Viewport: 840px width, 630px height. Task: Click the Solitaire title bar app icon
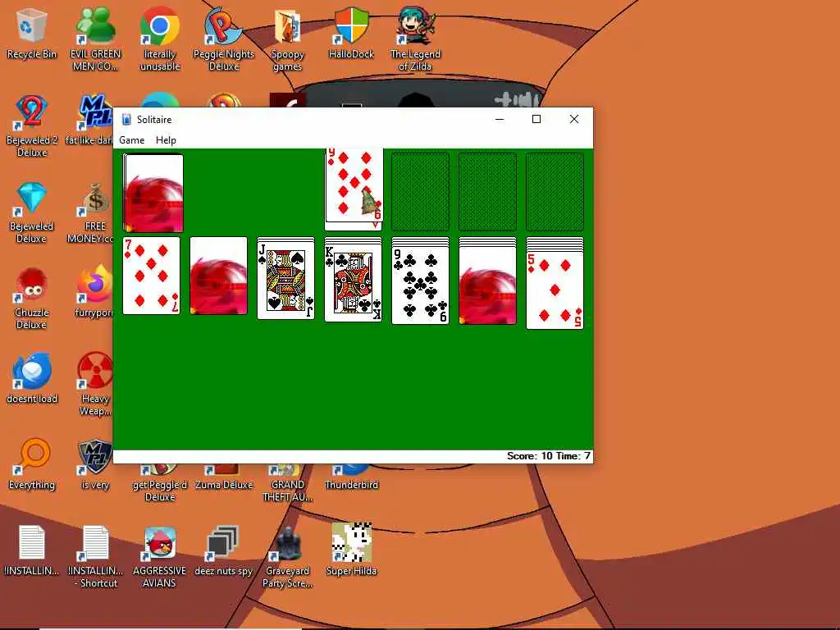tap(126, 120)
